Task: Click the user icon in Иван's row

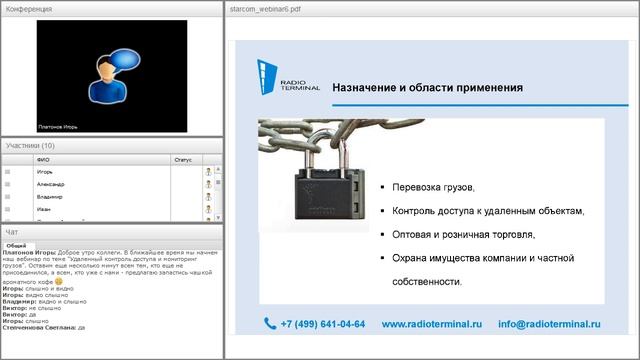Action: (x=208, y=209)
